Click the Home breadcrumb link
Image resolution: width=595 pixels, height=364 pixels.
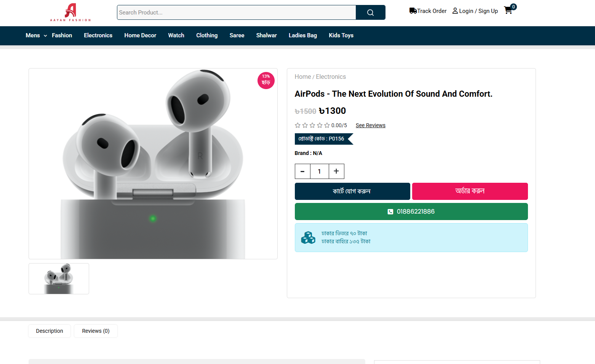point(303,77)
